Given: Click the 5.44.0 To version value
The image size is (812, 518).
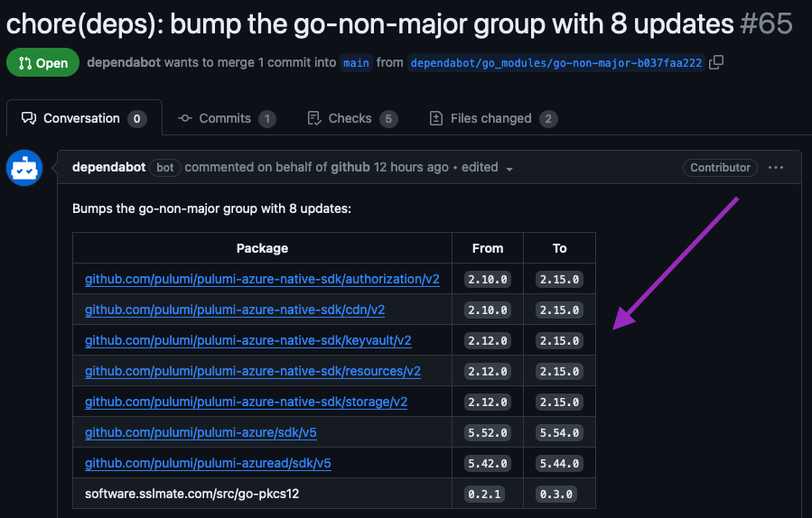Looking at the screenshot, I should coord(559,463).
